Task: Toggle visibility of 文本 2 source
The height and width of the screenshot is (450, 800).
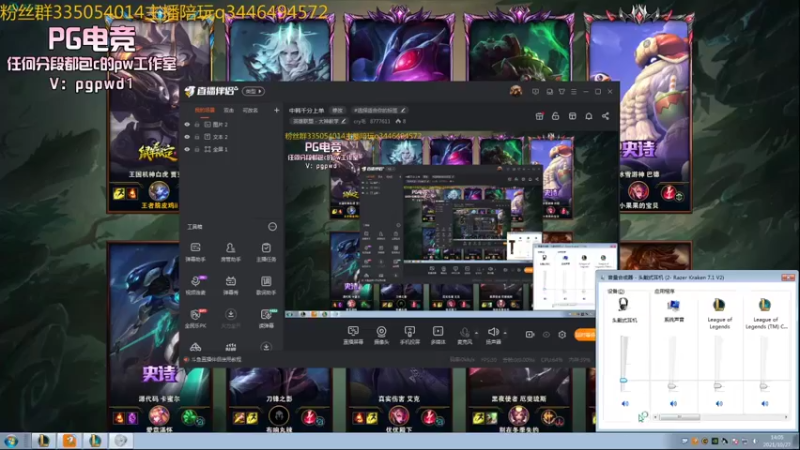Action: (x=187, y=137)
